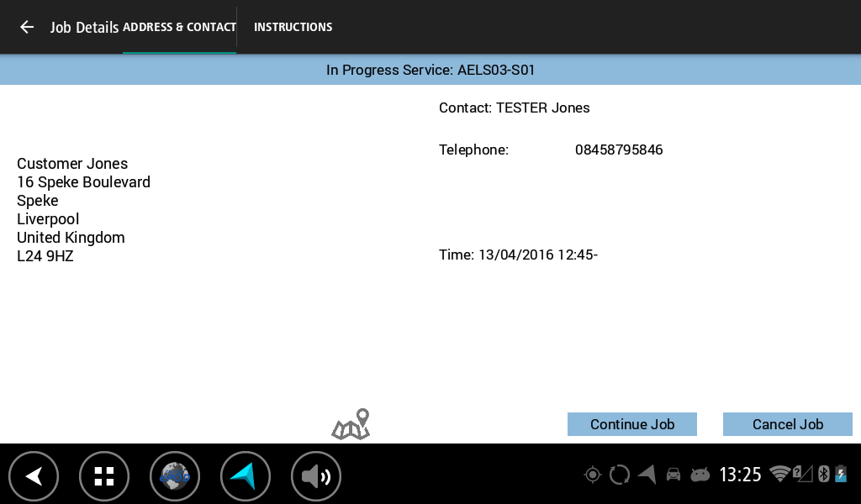861x504 pixels.
Task: Launch the ePOD globe app
Action: [x=175, y=476]
